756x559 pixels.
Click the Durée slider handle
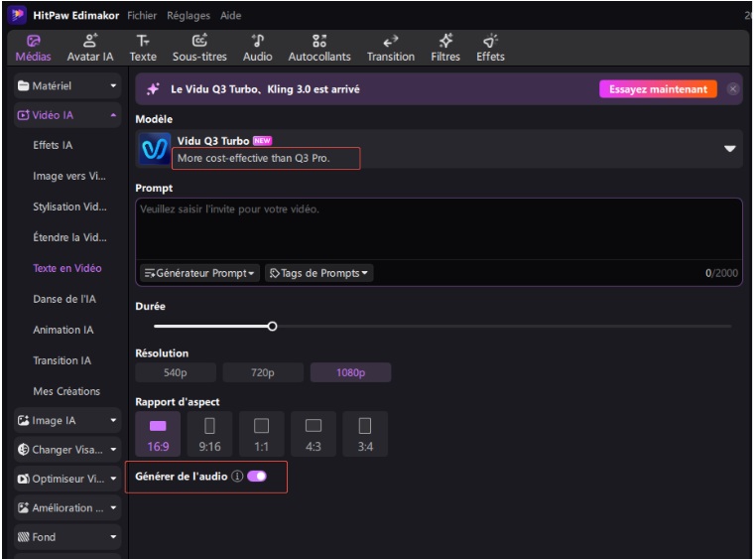click(272, 326)
